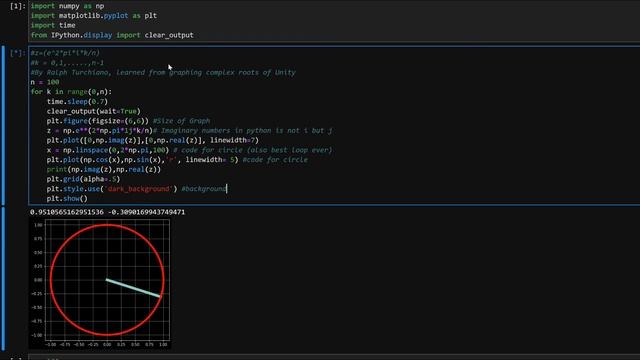The height and width of the screenshot is (360, 640).
Task: Click the 'print(np.imag(z),np.real(z))' line
Action: pyautogui.click(x=104, y=169)
